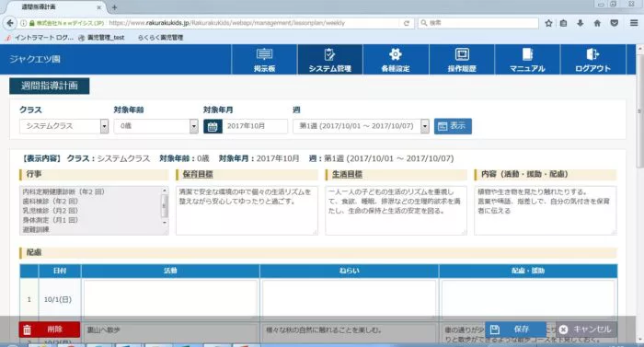Open the イントラマート ログ bookmark

pyautogui.click(x=40, y=38)
